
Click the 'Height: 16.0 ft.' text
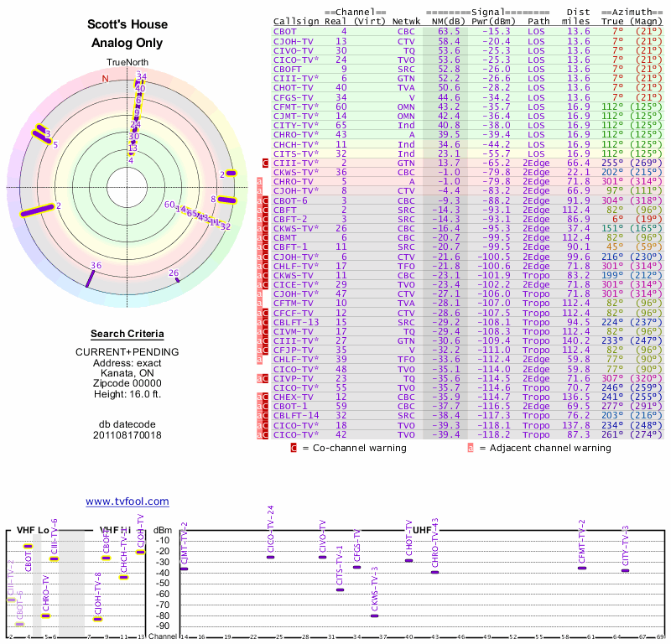tap(127, 394)
